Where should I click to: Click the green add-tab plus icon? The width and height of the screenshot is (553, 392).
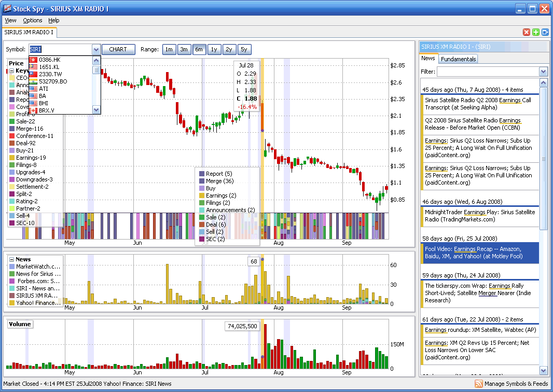click(536, 32)
